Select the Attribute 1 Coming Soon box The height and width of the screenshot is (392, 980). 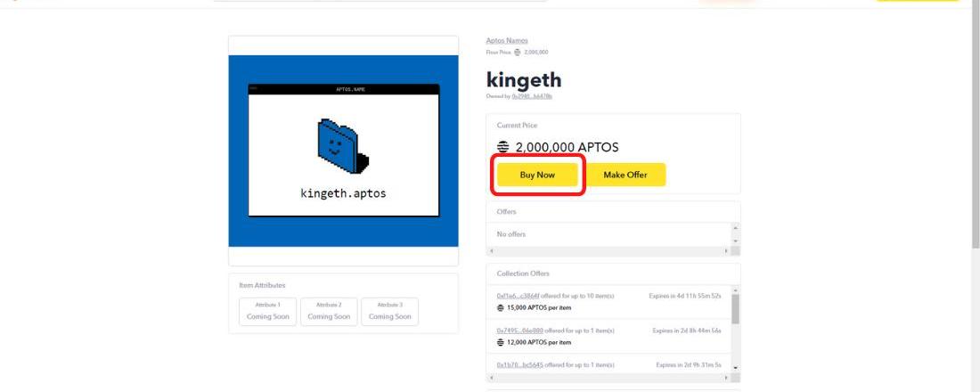coord(267,311)
